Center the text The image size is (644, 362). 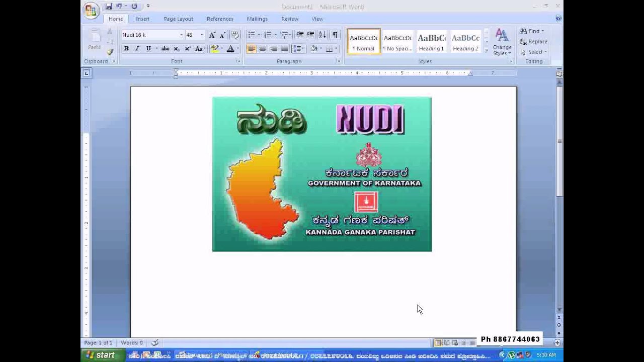click(262, 49)
